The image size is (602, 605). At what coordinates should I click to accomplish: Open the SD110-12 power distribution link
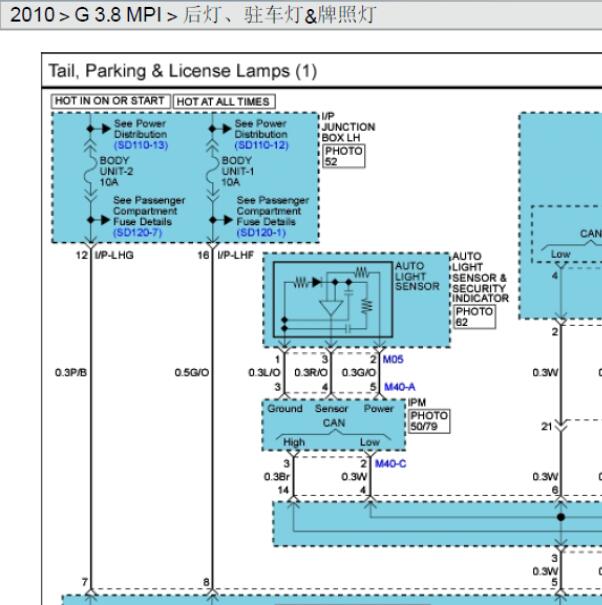click(x=261, y=145)
